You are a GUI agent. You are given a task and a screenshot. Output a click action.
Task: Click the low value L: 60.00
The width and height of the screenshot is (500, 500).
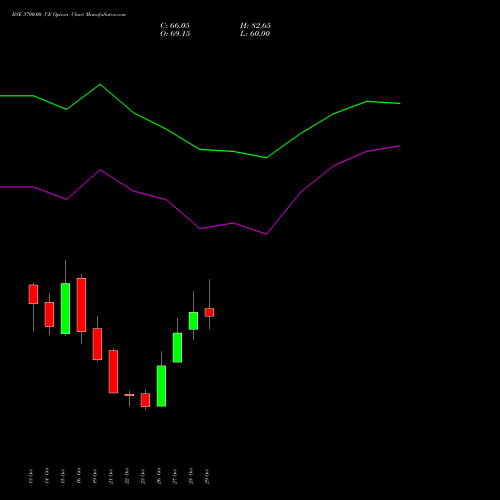point(255,34)
